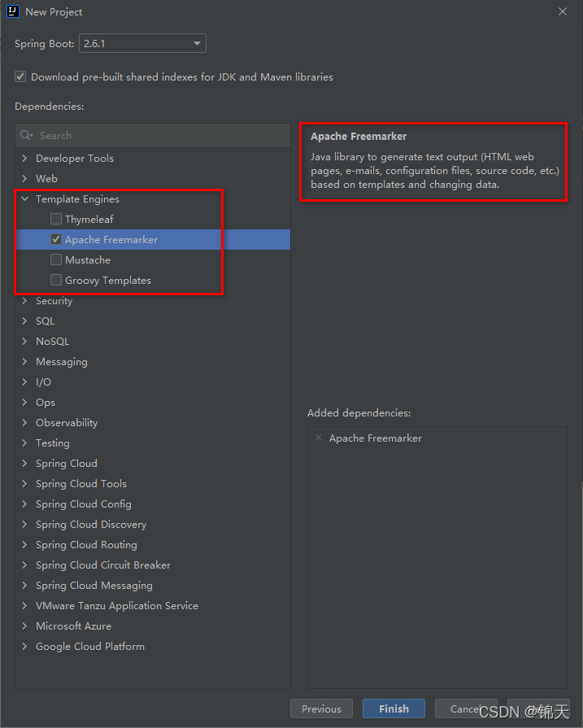Open the Spring Boot version dropdown

pos(195,43)
